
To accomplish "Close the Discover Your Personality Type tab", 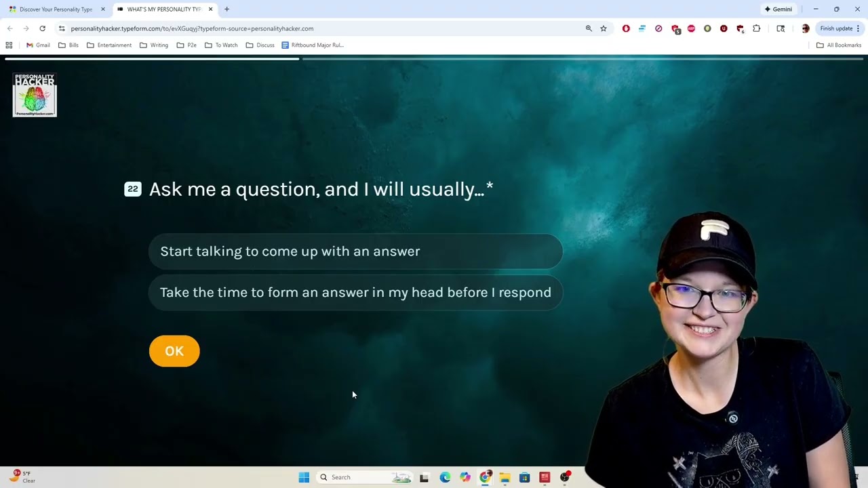I will pos(103,9).
